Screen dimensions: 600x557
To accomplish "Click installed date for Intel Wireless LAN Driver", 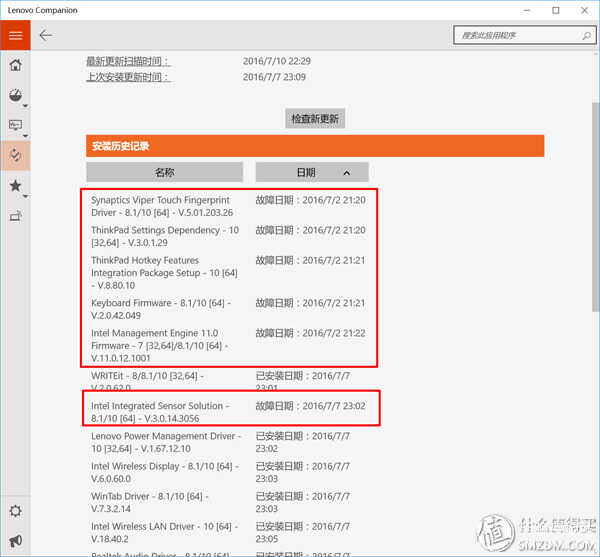I will tap(303, 533).
